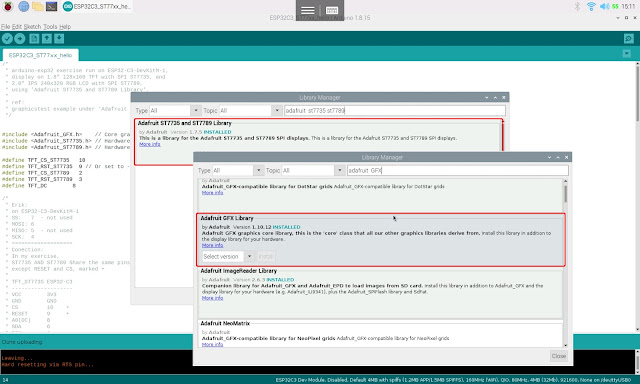The height and width of the screenshot is (384, 640).
Task: Expand Topic dropdown in front Library Manager
Action: pos(340,170)
